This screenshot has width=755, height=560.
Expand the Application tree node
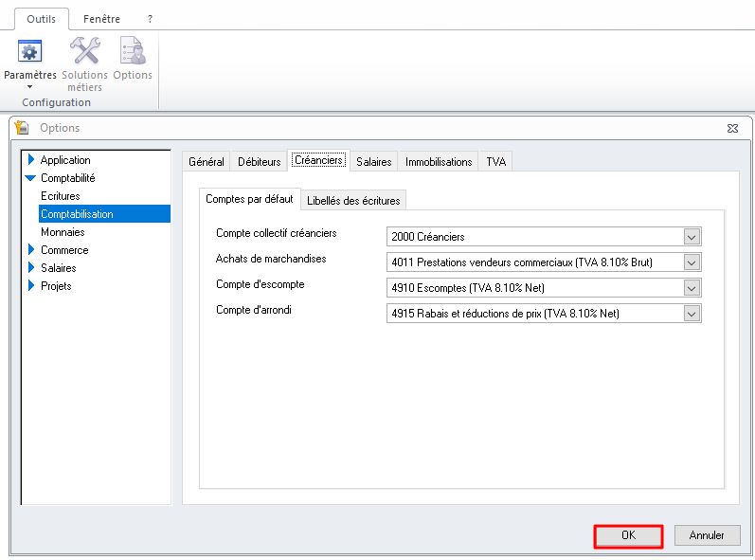coord(31,160)
